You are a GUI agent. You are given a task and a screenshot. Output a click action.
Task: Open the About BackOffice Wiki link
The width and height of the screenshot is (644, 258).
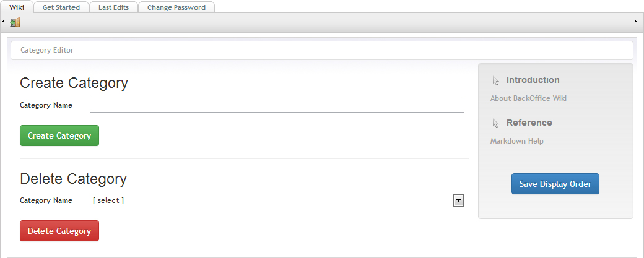pos(529,98)
